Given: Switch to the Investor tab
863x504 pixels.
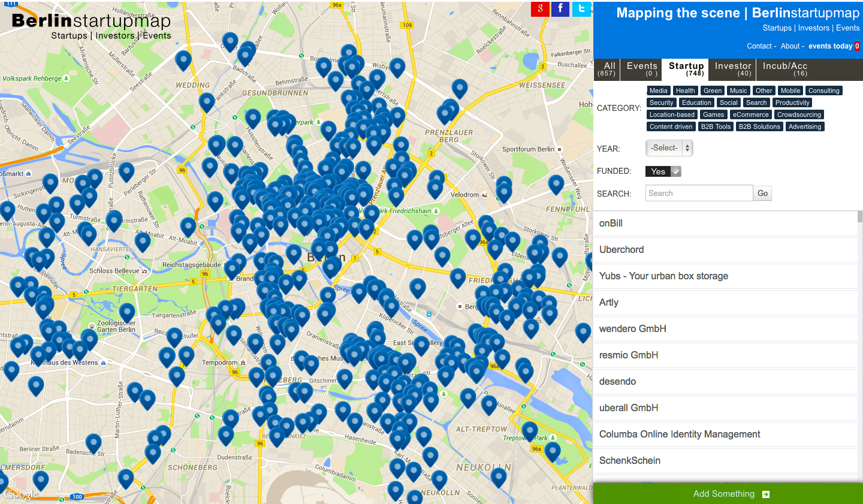Looking at the screenshot, I should click(732, 69).
